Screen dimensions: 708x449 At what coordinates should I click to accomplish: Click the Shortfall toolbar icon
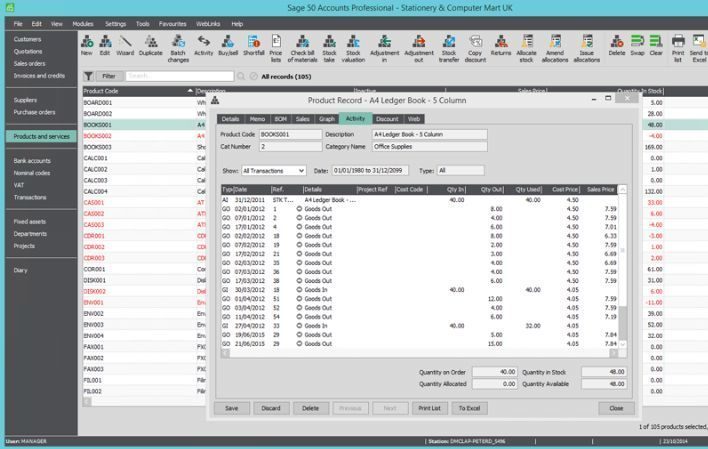254,46
